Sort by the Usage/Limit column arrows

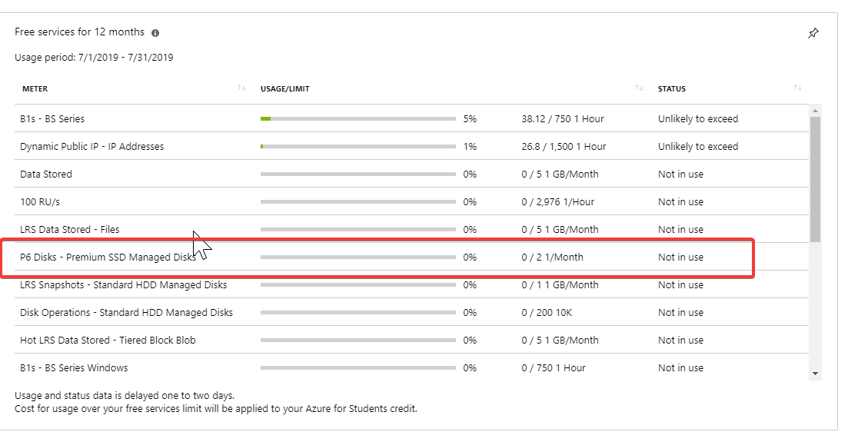pos(639,88)
